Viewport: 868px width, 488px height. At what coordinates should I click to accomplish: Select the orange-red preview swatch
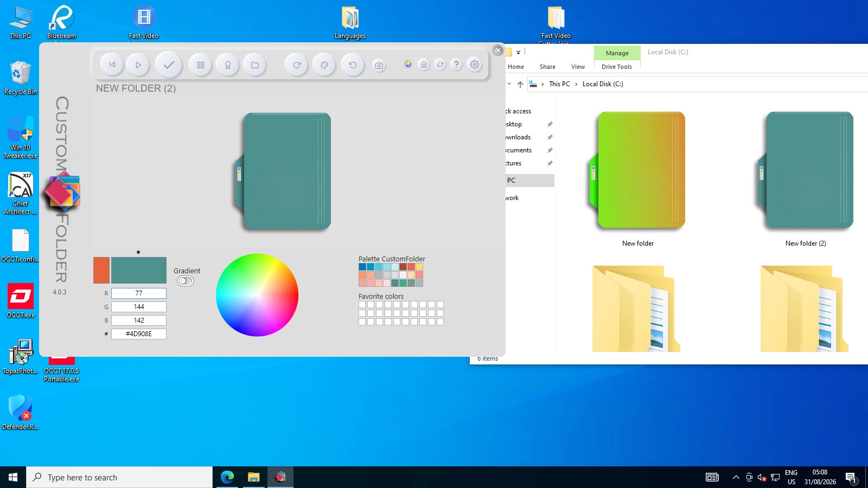(101, 270)
